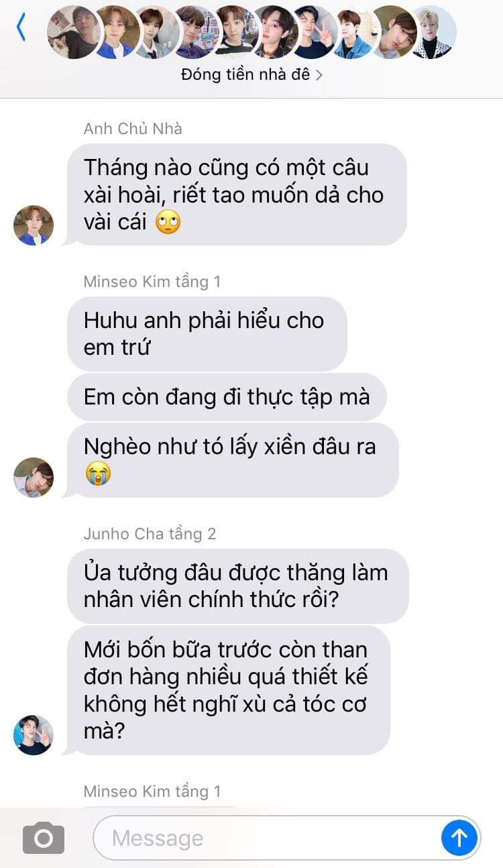Tap sender name 'Junho Cha tầng 2'
This screenshot has height=868, width=503.
pyautogui.click(x=150, y=534)
